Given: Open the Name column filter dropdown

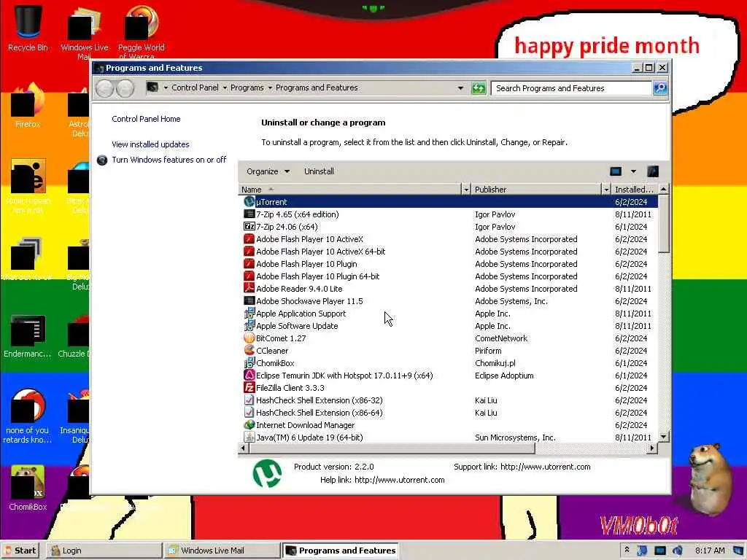Looking at the screenshot, I should tap(466, 190).
